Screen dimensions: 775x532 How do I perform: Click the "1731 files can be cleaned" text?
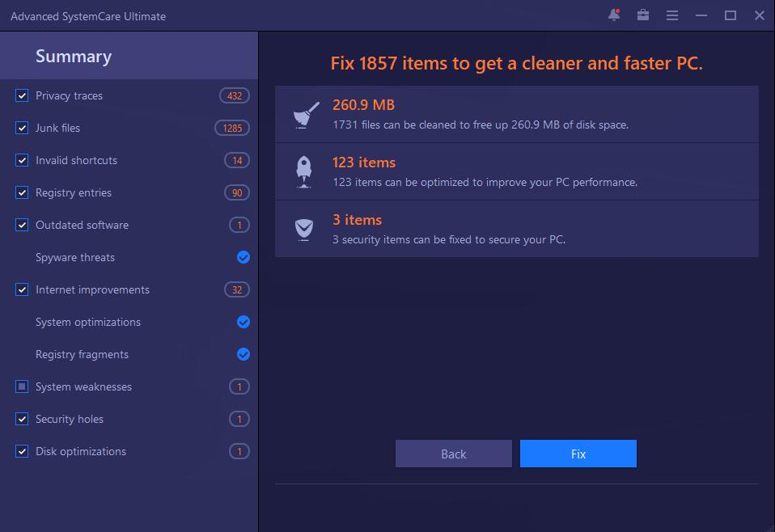pyautogui.click(x=481, y=125)
